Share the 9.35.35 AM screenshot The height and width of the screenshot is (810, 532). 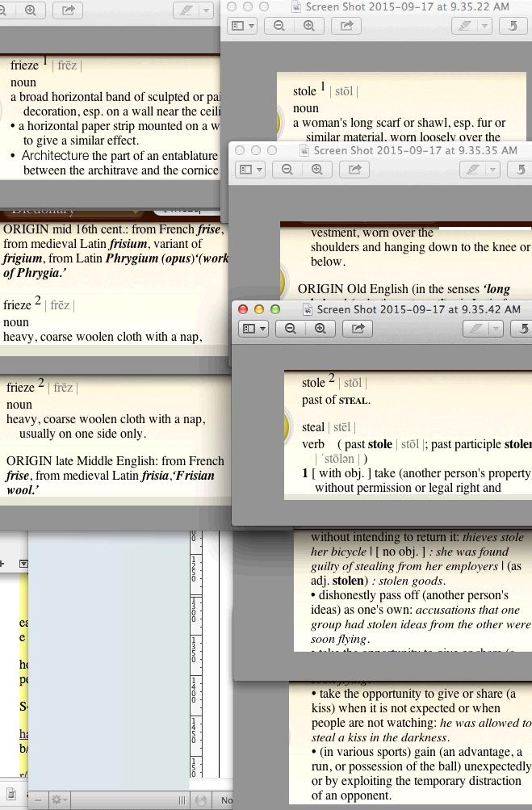354,170
